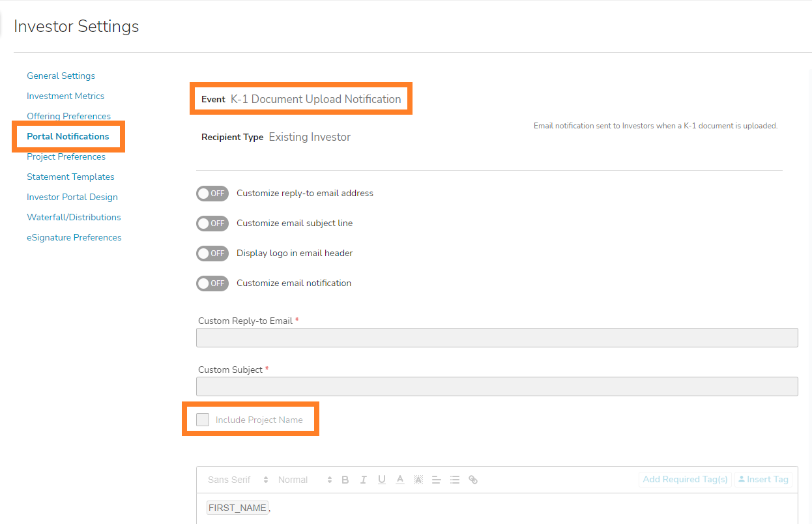Click the Custom Reply-to Email field
This screenshot has width=812, height=524.
tap(497, 338)
